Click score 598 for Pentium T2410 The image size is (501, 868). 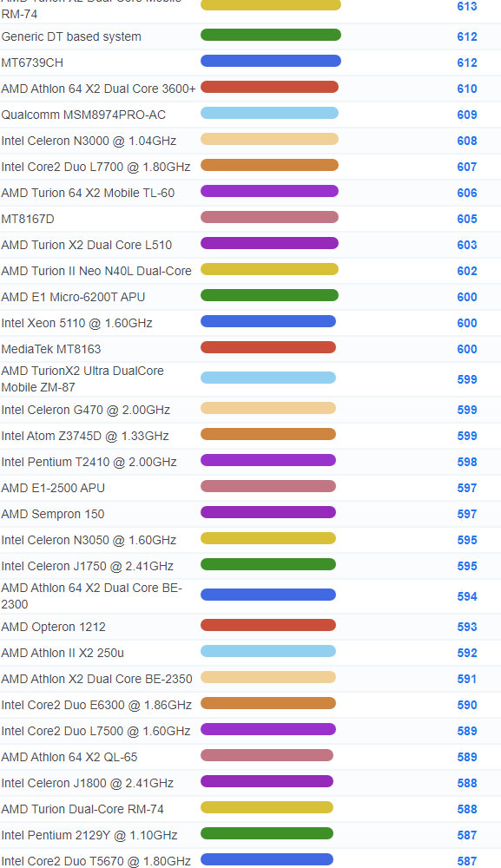point(467,463)
